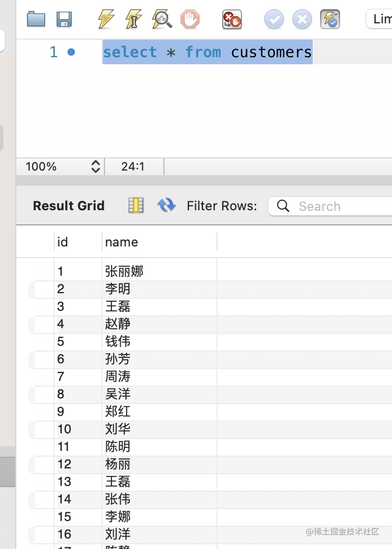Toggle wrap cell content icon beside Result Grid

click(x=136, y=206)
